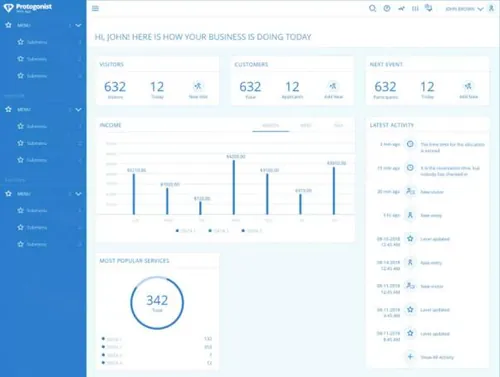Toggle the DATA 1 legend in Income chart
Screen dimensions: 500x377
coord(186,231)
